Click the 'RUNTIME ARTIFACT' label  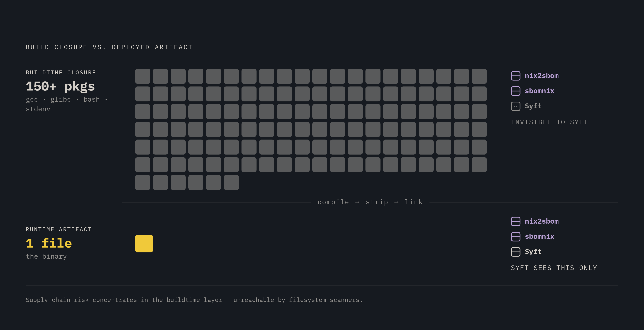point(59,229)
